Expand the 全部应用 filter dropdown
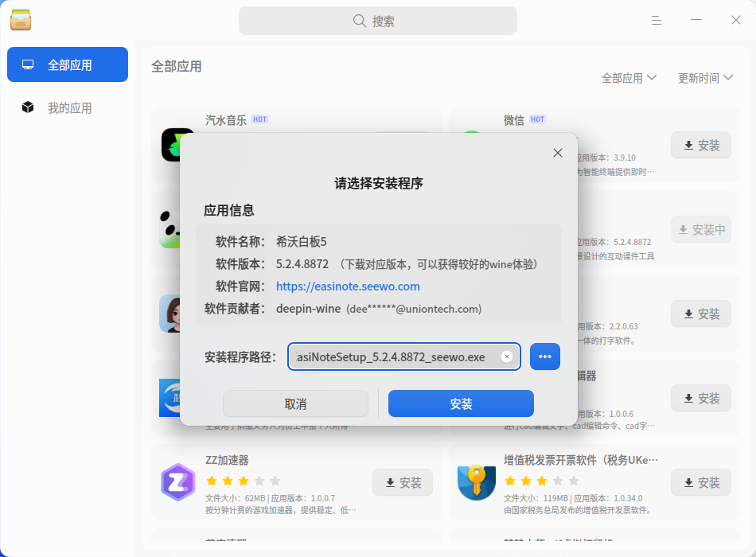The width and height of the screenshot is (756, 557). 629,78
